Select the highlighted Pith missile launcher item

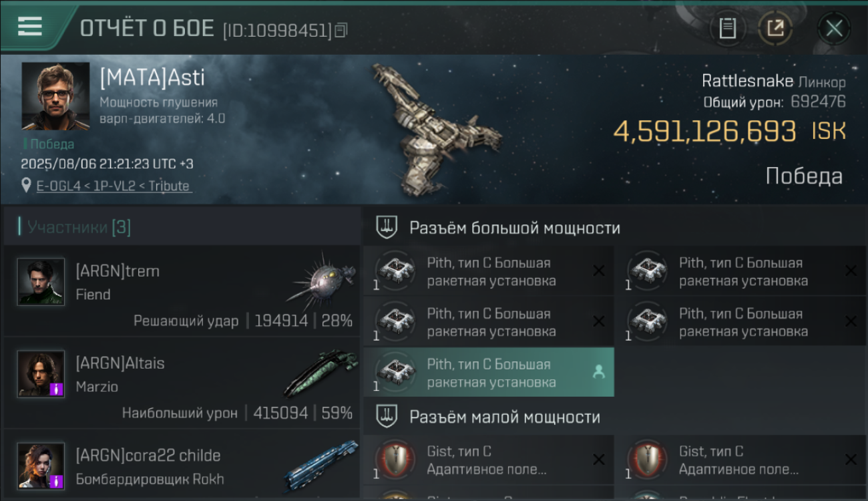[489, 373]
